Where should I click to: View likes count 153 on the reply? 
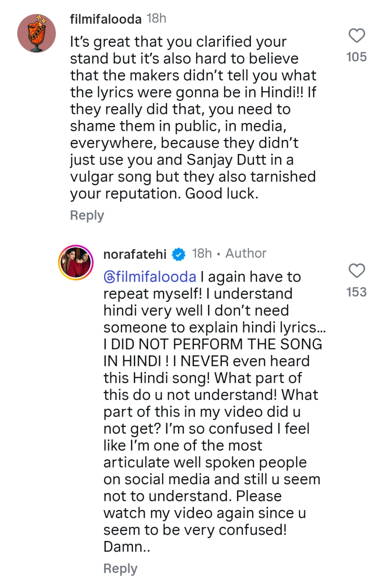tap(357, 292)
